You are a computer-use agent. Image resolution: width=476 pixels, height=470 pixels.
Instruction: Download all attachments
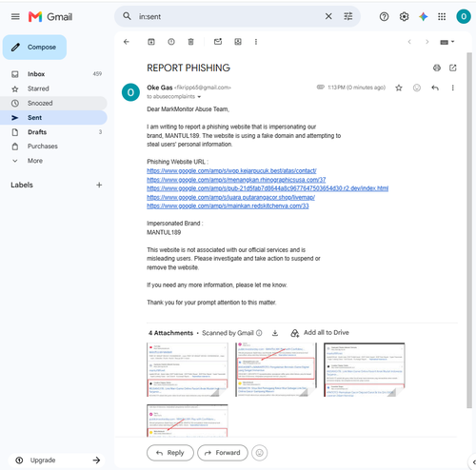[x=275, y=333]
